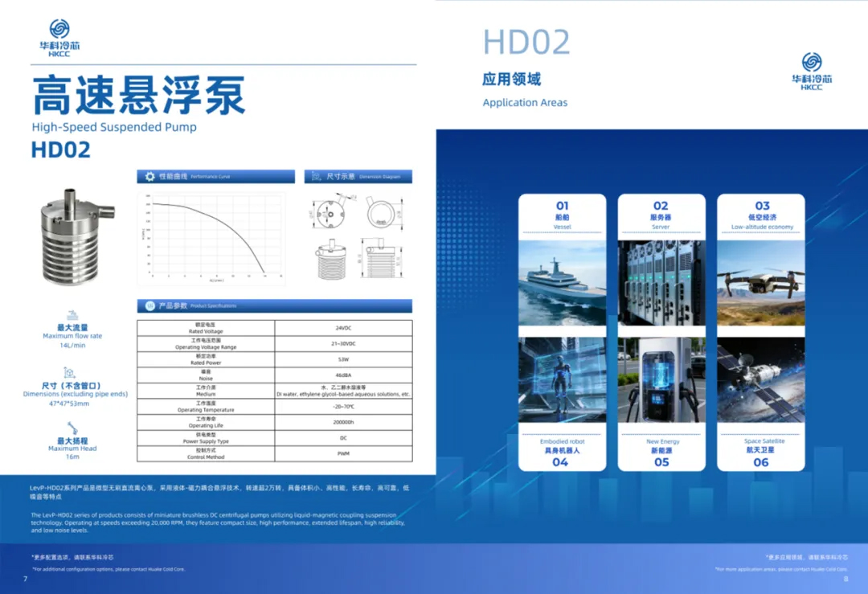The width and height of the screenshot is (868, 594).
Task: Click the Rated Voltage row in table
Action: click(274, 328)
